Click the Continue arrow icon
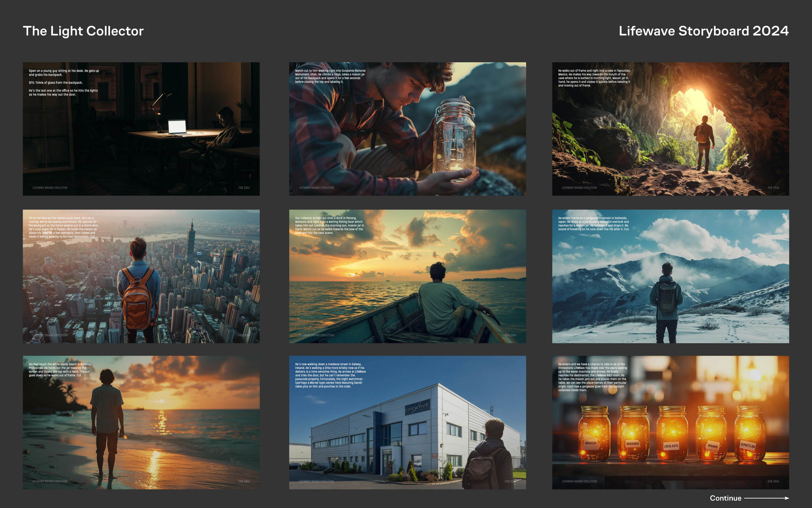Image resolution: width=812 pixels, height=508 pixels. click(x=766, y=498)
